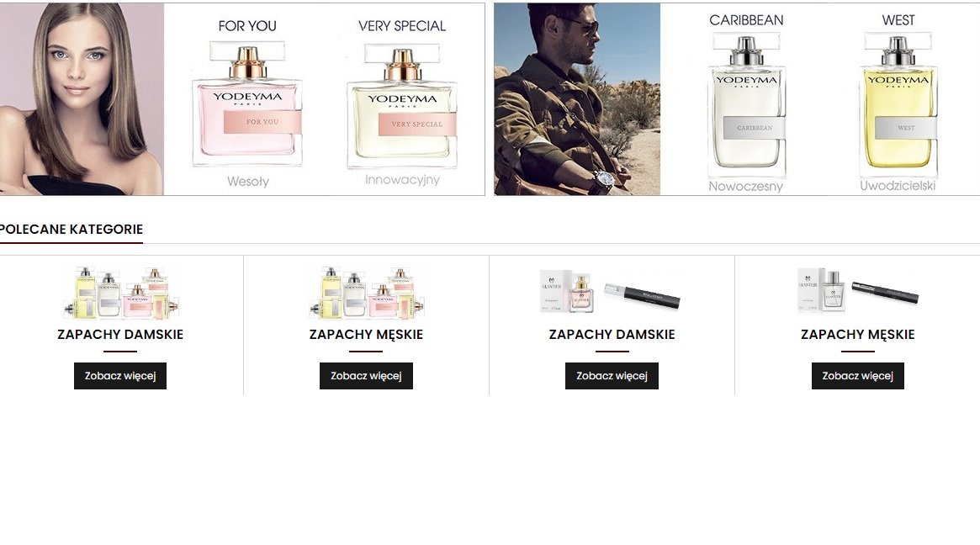Click the VERY SPECIAL perfume bottle image
The height and width of the screenshot is (545, 980).
402,106
